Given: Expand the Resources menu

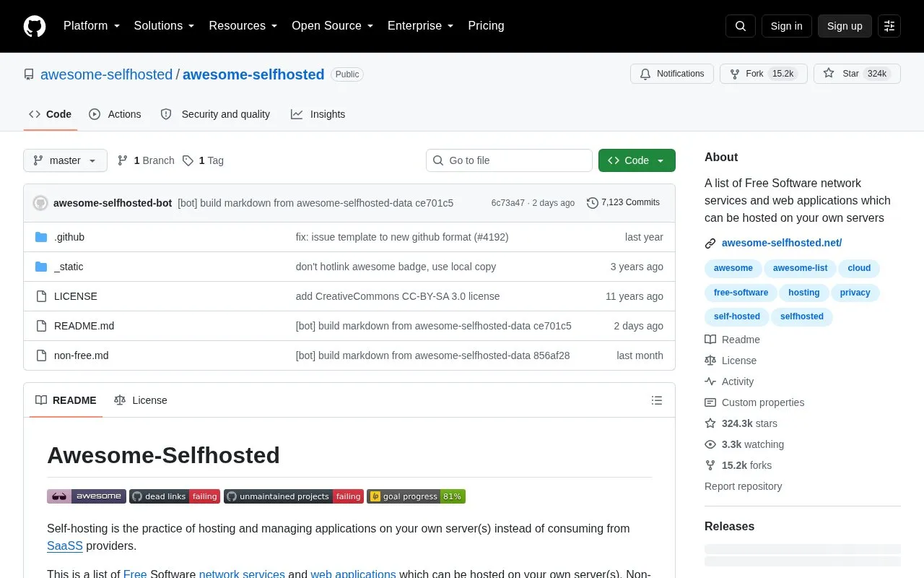Looking at the screenshot, I should tap(243, 26).
